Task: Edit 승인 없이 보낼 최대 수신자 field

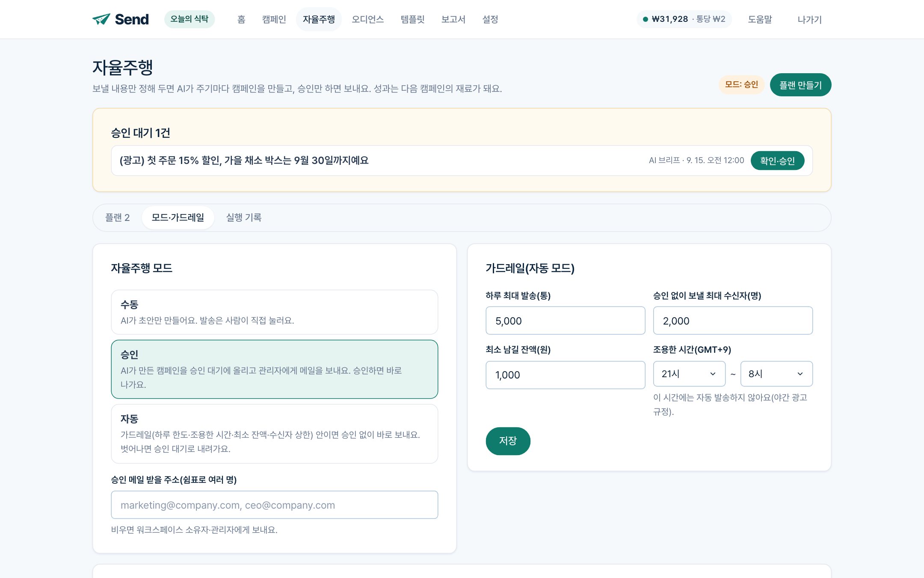Action: pyautogui.click(x=733, y=320)
